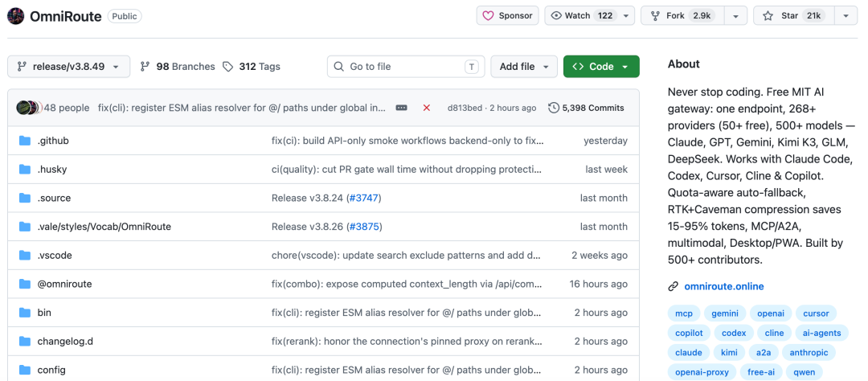Expand commit message with ellipsis icon
The width and height of the screenshot is (868, 381).
pyautogui.click(x=401, y=108)
